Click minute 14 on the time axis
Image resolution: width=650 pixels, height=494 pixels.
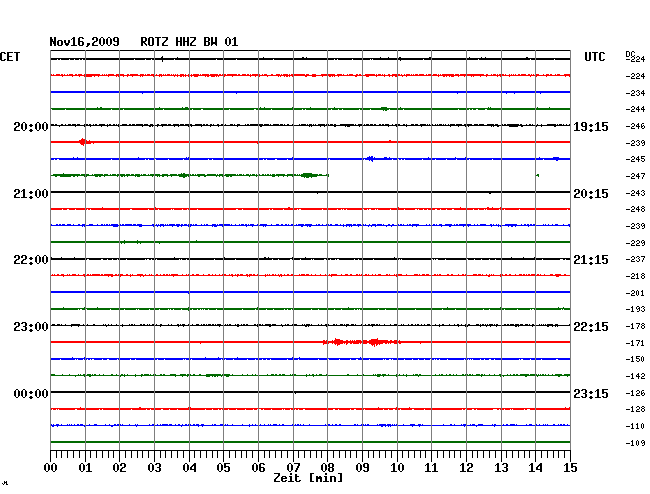click(x=536, y=468)
